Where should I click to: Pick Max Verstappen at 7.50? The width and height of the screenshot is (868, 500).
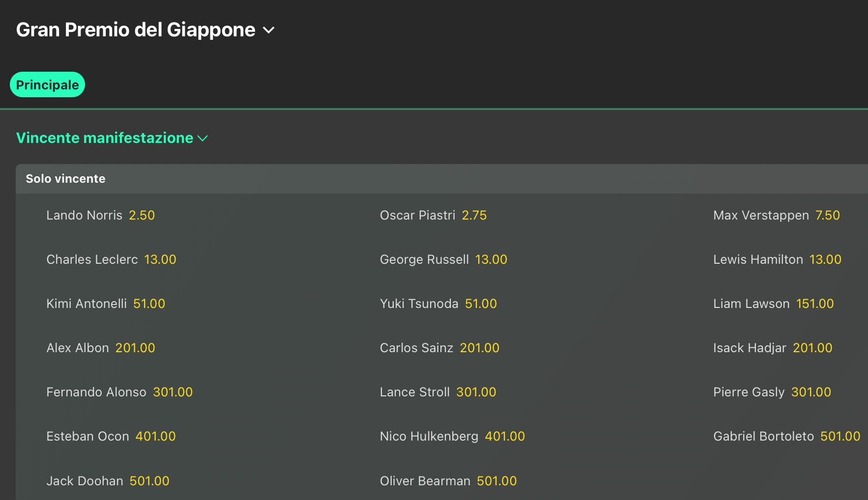827,215
